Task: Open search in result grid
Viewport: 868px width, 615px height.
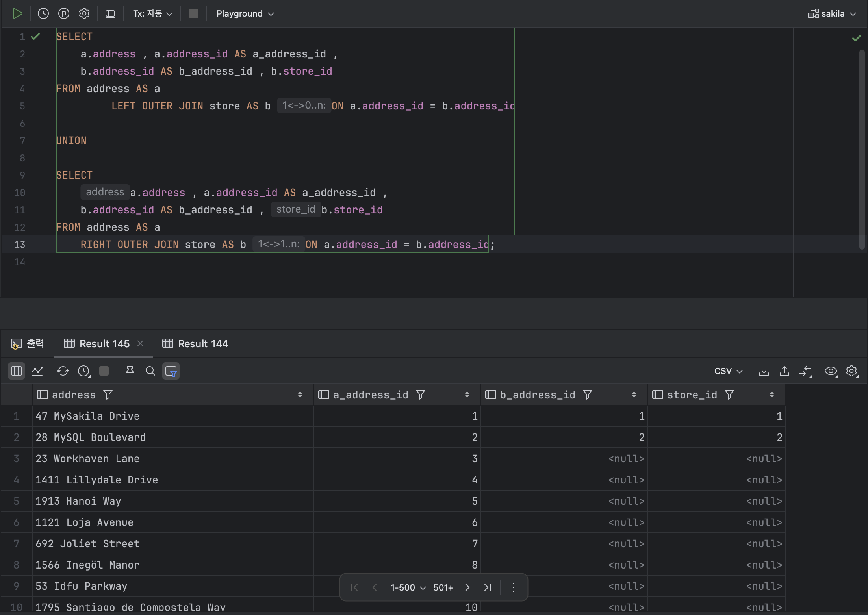Action: 150,371
